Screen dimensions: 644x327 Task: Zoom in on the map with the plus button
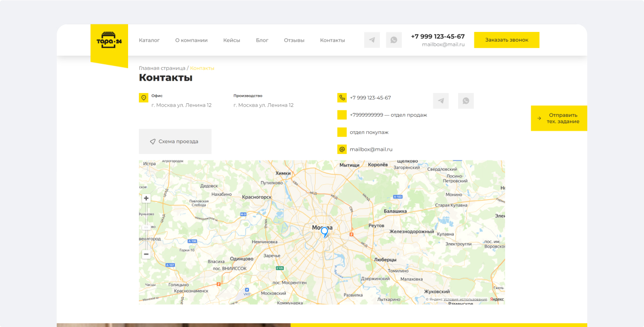tap(146, 198)
